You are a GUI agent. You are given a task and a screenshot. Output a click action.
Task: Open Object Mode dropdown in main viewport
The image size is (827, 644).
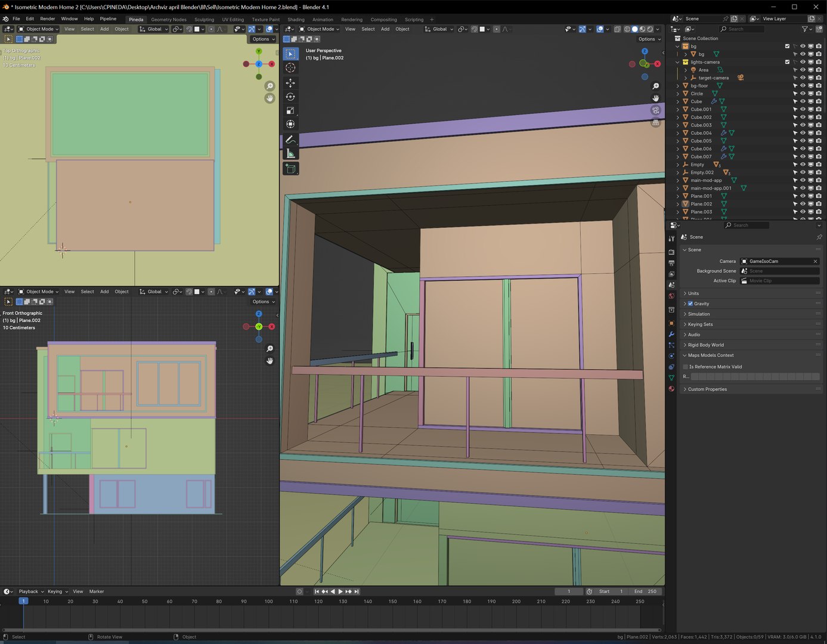(320, 29)
